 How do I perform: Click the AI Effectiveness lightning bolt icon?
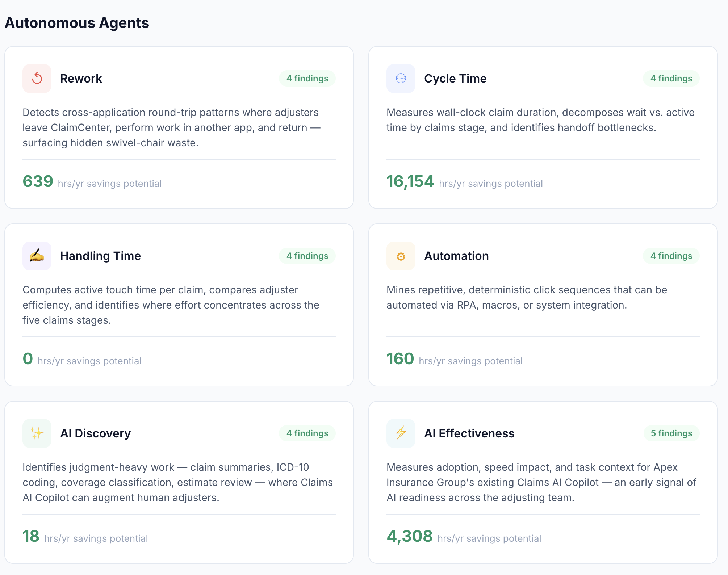click(x=401, y=433)
